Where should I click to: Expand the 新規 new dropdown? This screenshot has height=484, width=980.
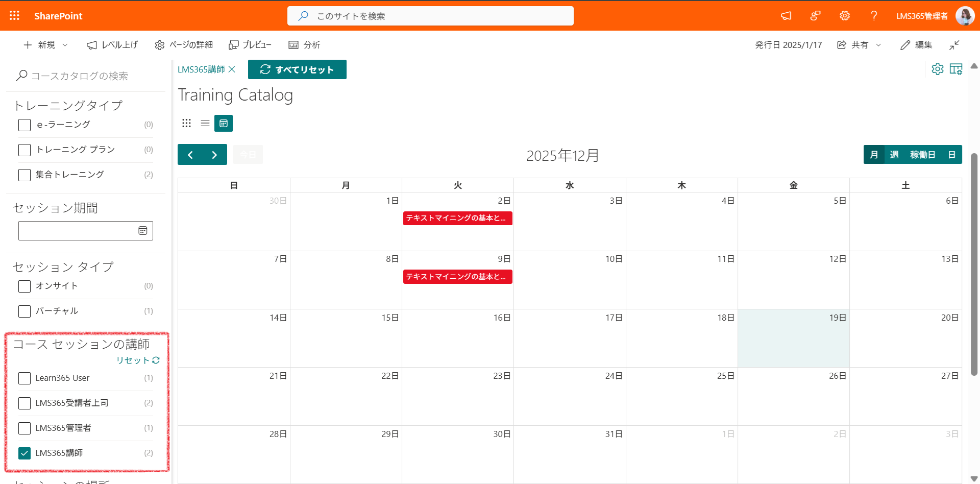pos(46,45)
